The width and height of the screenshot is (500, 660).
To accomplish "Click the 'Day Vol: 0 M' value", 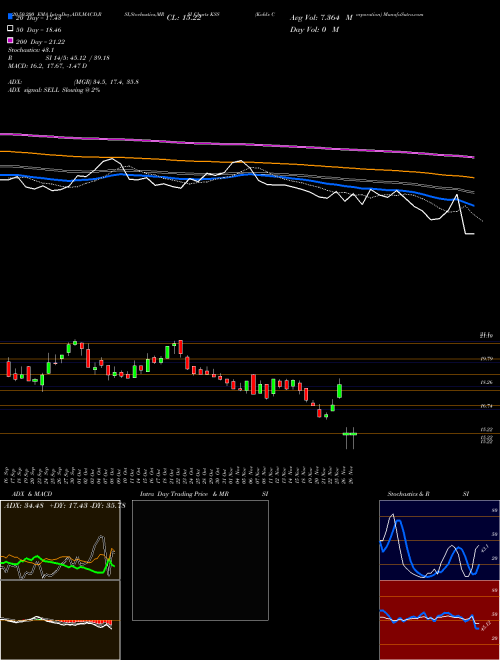I will tap(314, 29).
